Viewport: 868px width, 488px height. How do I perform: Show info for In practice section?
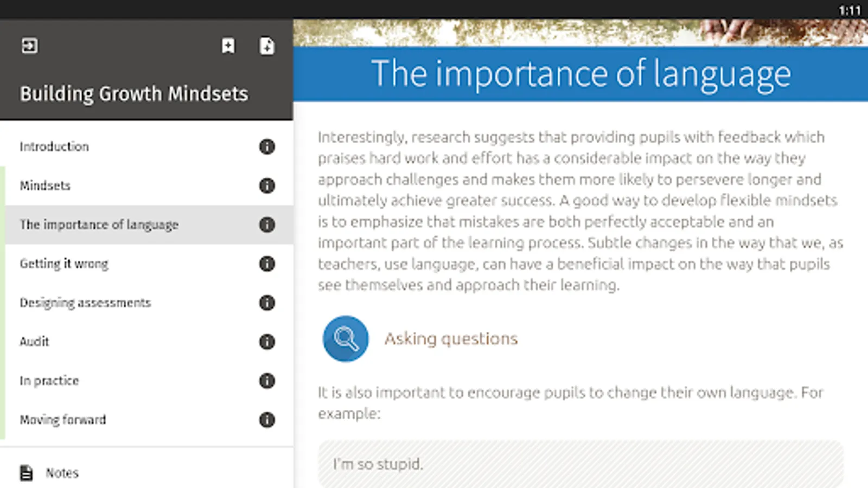point(266,381)
